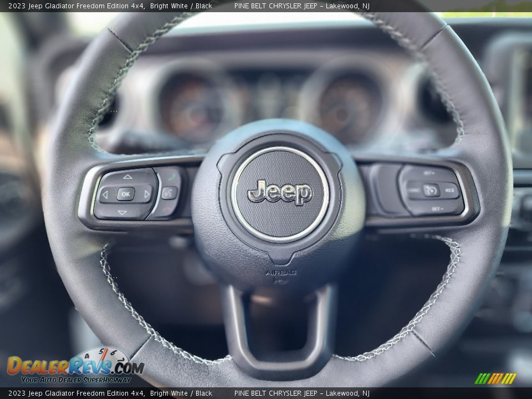
Task: Click the down arrow on steering wheel pad
Action: (x=122, y=213)
